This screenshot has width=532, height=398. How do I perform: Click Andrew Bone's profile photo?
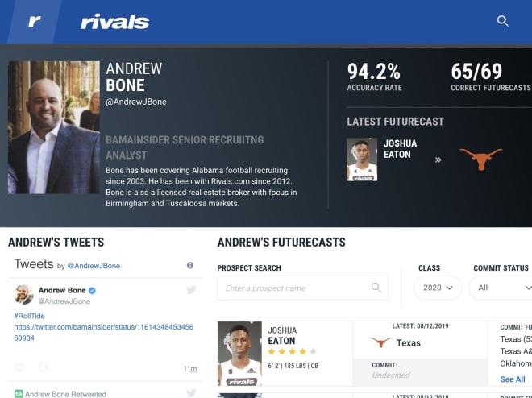(54, 127)
